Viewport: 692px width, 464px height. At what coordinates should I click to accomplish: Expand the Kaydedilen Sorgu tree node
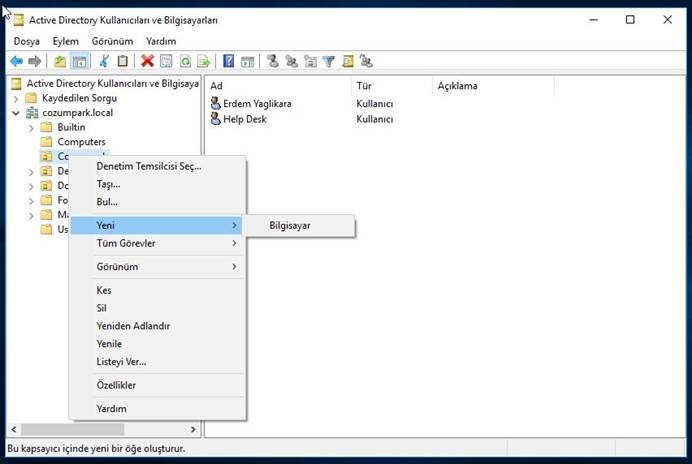coord(16,98)
